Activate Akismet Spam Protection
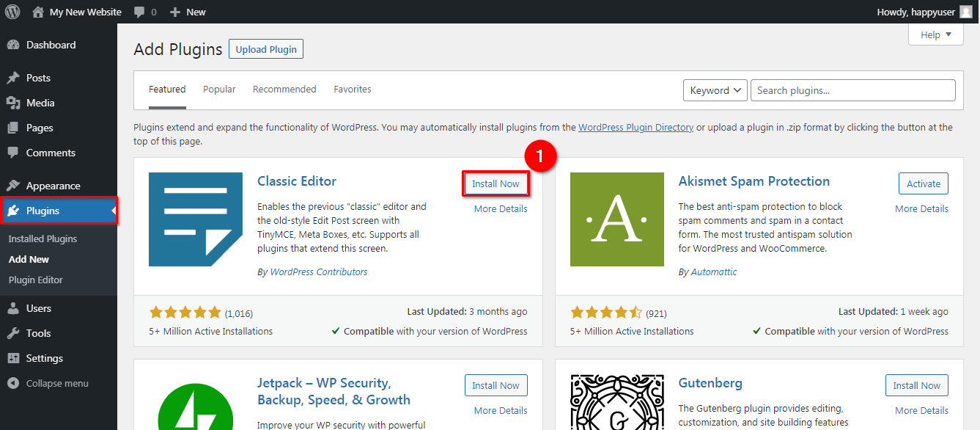 tap(924, 183)
